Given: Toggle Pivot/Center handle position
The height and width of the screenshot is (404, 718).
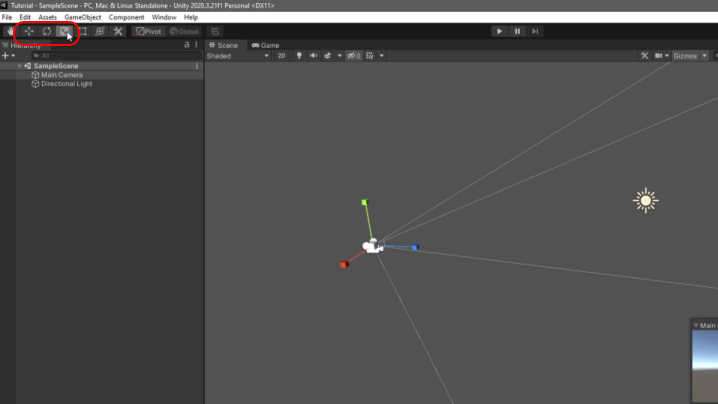Looking at the screenshot, I should tap(148, 31).
